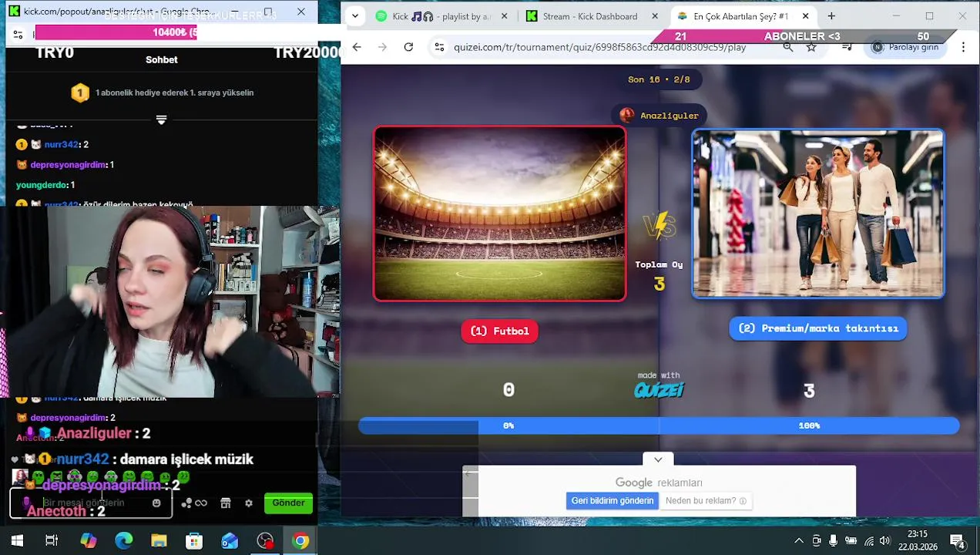Open the media control icon in Chrome toolbar
Image resolution: width=980 pixels, height=555 pixels.
847,47
